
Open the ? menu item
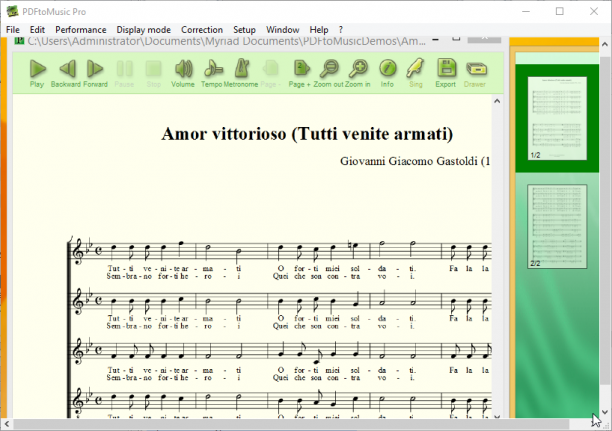click(341, 30)
